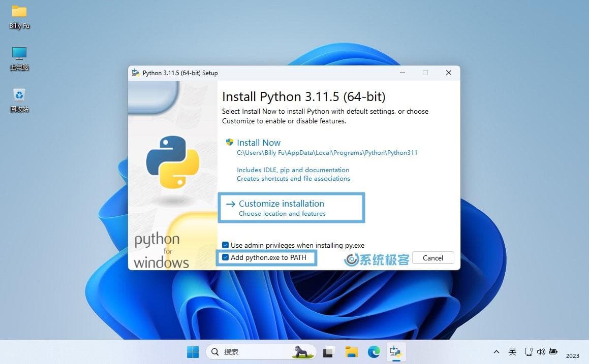
Task: Open the Billy Fu folder on desktop
Action: 19,17
